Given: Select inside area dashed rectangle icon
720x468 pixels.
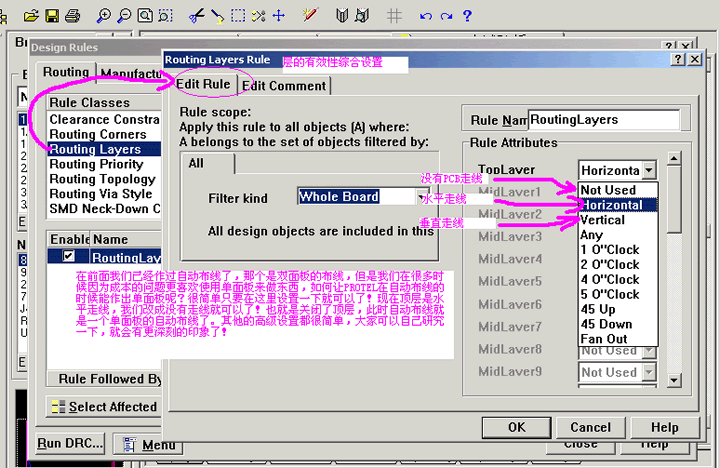Looking at the screenshot, I should [238, 16].
